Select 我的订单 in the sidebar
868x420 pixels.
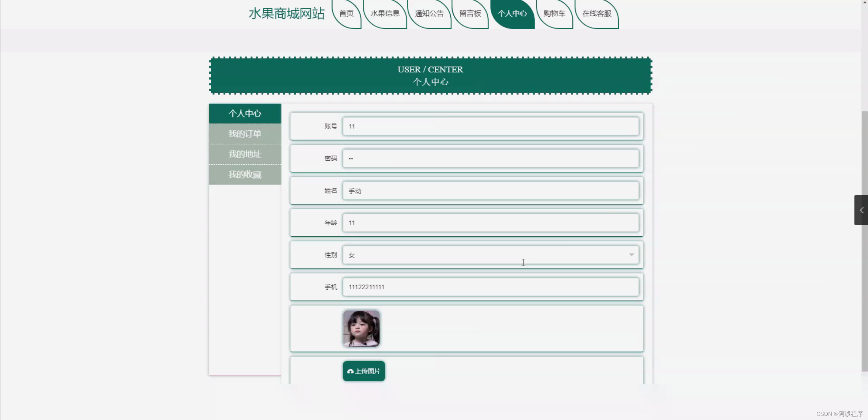click(245, 134)
